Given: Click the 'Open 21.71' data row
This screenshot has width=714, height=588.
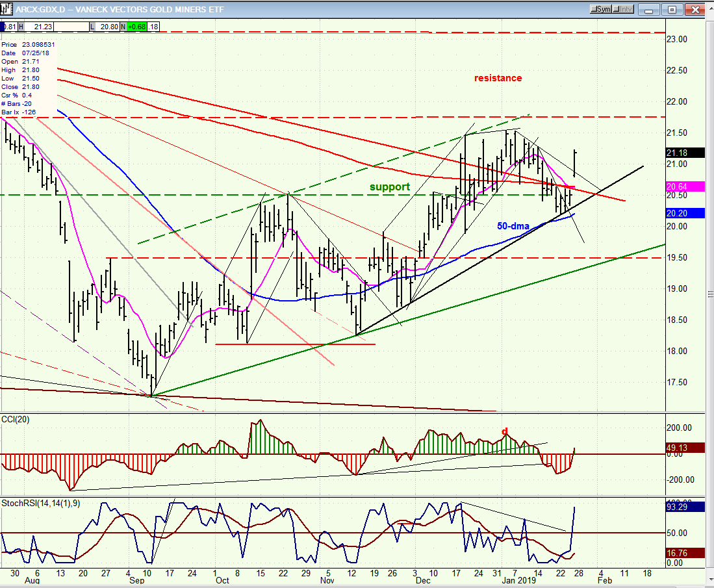Looking at the screenshot, I should tap(21, 62).
